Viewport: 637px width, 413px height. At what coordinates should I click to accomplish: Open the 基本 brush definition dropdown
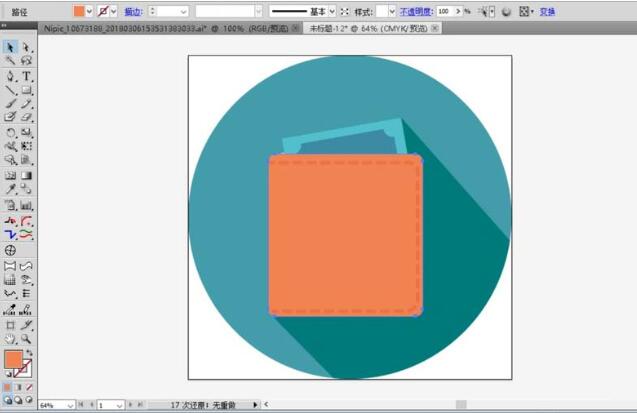[x=332, y=11]
